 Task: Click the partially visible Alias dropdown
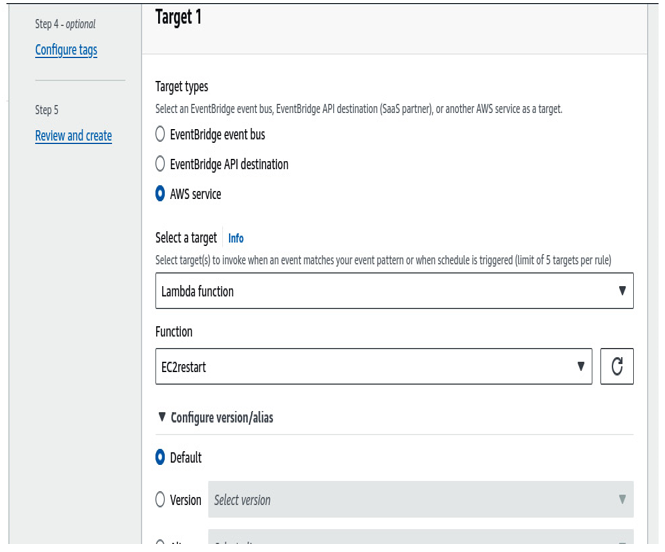tap(421, 536)
